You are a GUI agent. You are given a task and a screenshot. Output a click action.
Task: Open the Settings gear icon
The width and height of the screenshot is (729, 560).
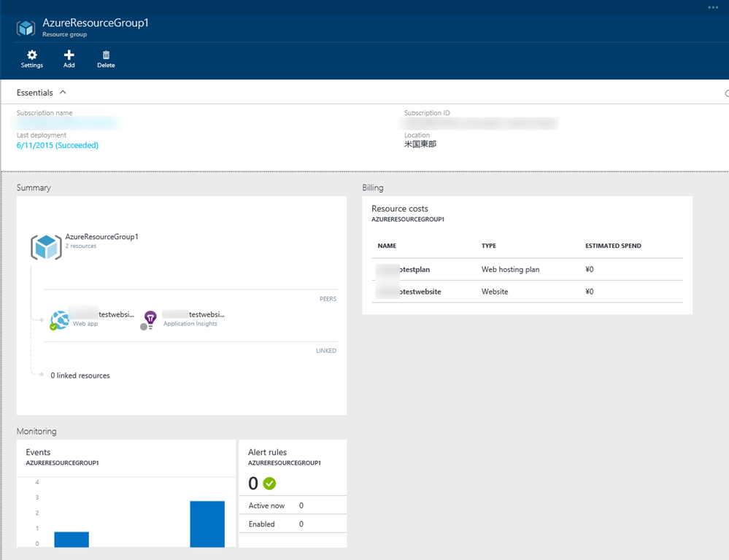31,55
